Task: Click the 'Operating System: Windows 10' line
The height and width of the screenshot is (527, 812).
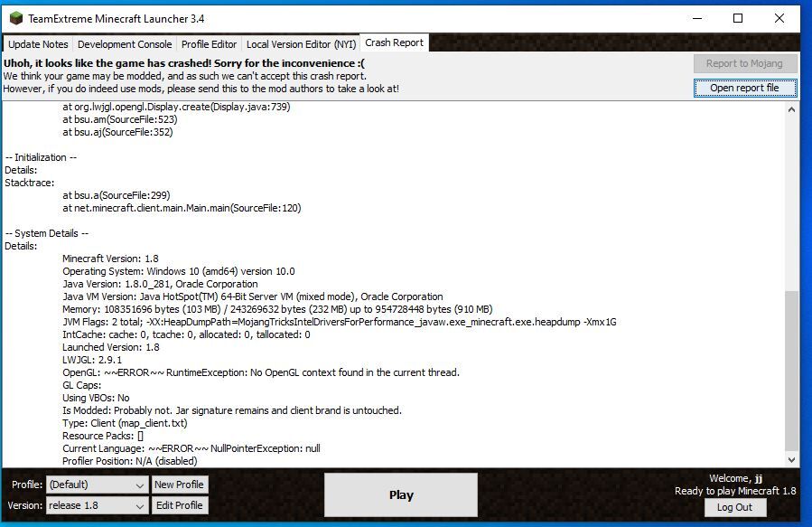Action: pyautogui.click(x=179, y=271)
